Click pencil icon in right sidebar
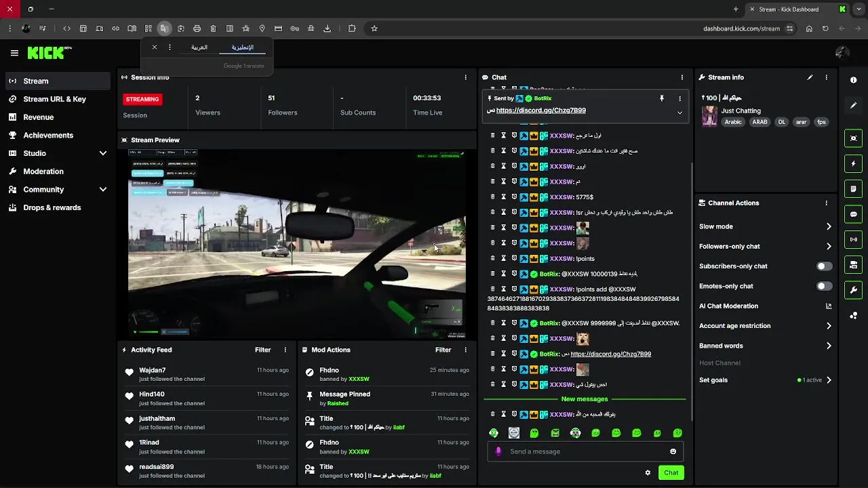Viewport: 868px width, 488px height. tap(853, 105)
